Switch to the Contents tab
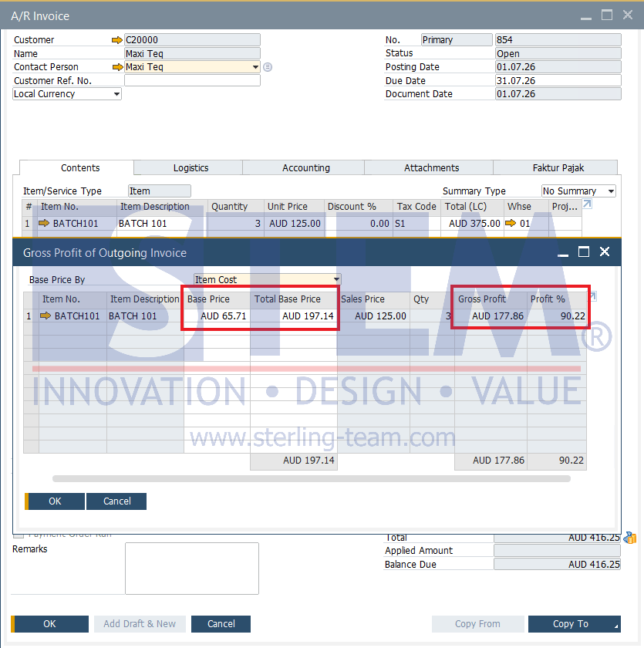 (x=80, y=168)
